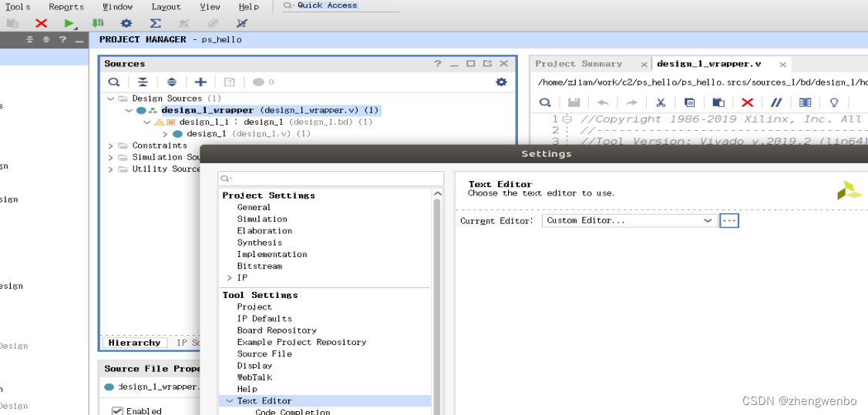The height and width of the screenshot is (415, 868).
Task: Open Reports menu
Action: point(66,7)
